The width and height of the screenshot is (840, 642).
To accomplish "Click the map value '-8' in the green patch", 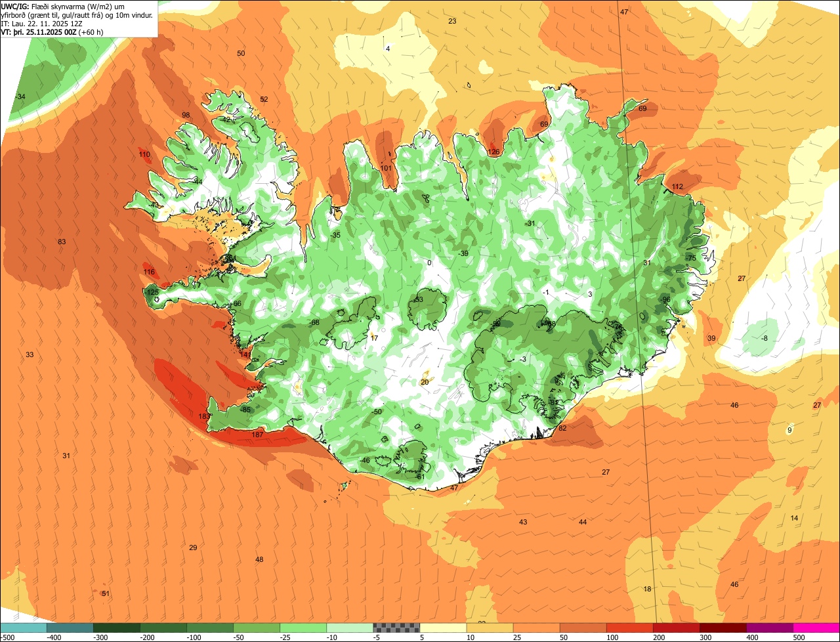I will click(x=764, y=339).
